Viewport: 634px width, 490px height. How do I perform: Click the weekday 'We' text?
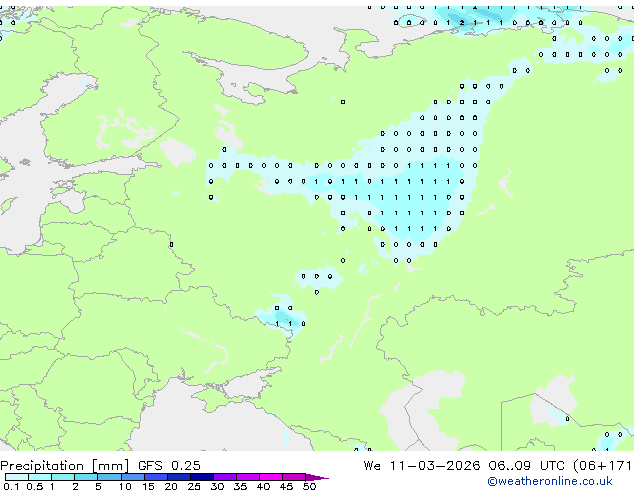372,466
